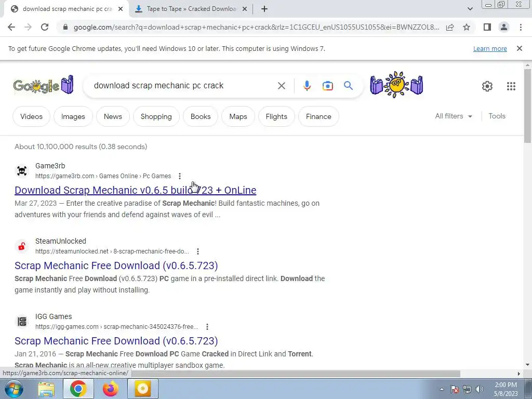Share this page via the share icon
The width and height of the screenshot is (532, 399).
pyautogui.click(x=450, y=27)
